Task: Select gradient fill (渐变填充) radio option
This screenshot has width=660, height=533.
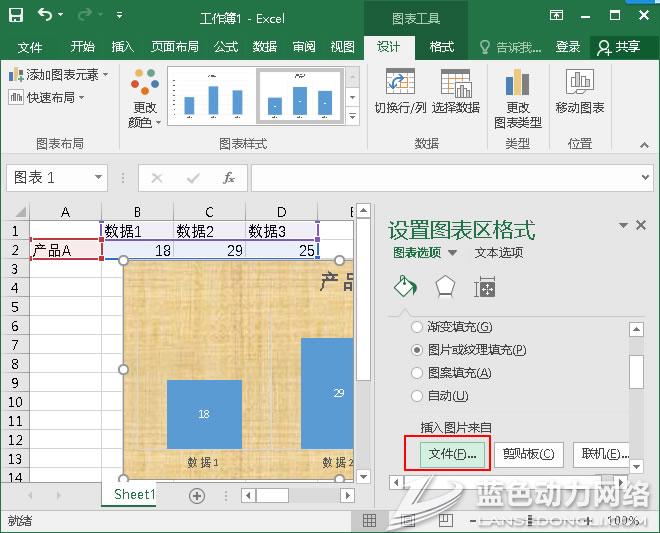Action: tap(418, 327)
